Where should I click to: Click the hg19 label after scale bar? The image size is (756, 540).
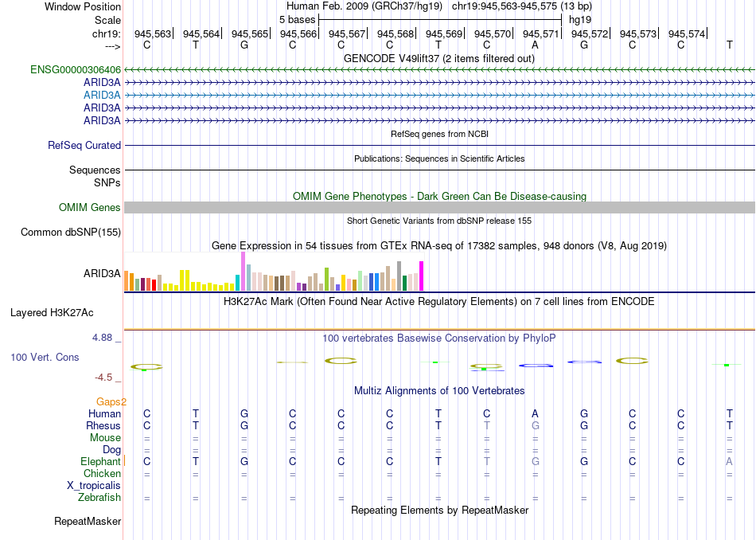(x=580, y=20)
